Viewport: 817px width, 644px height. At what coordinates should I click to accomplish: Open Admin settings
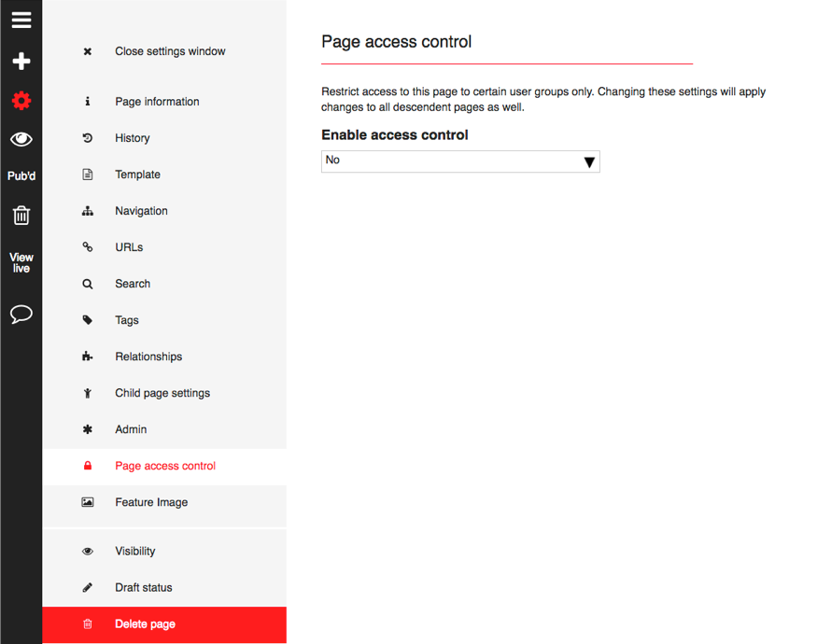click(x=131, y=430)
